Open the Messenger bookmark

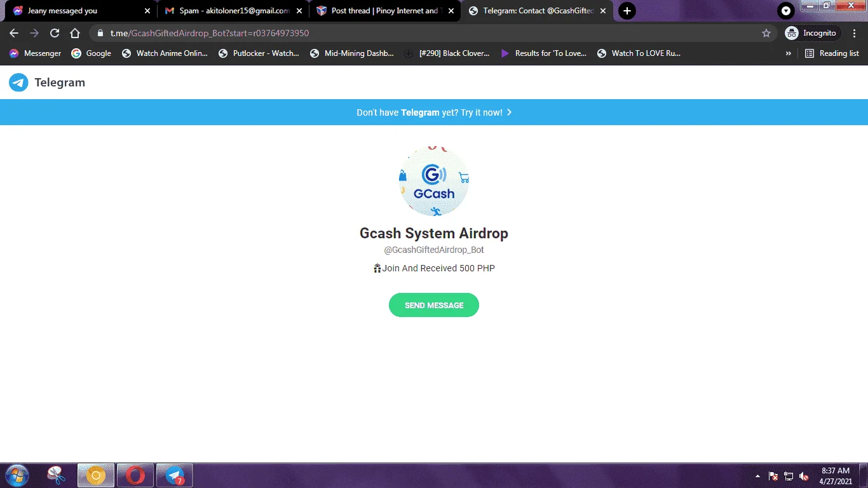pos(35,53)
